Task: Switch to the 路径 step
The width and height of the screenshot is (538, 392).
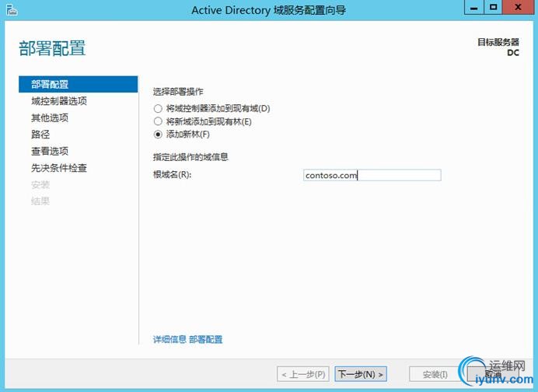Action: (40, 135)
